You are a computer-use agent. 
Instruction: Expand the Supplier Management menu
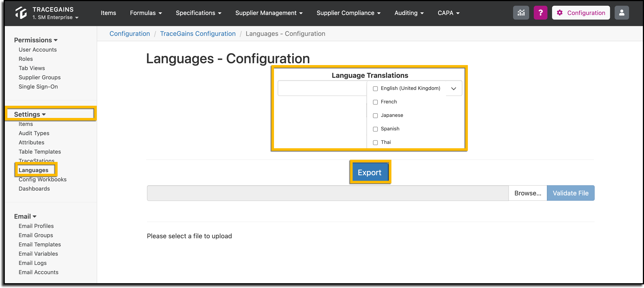point(269,13)
